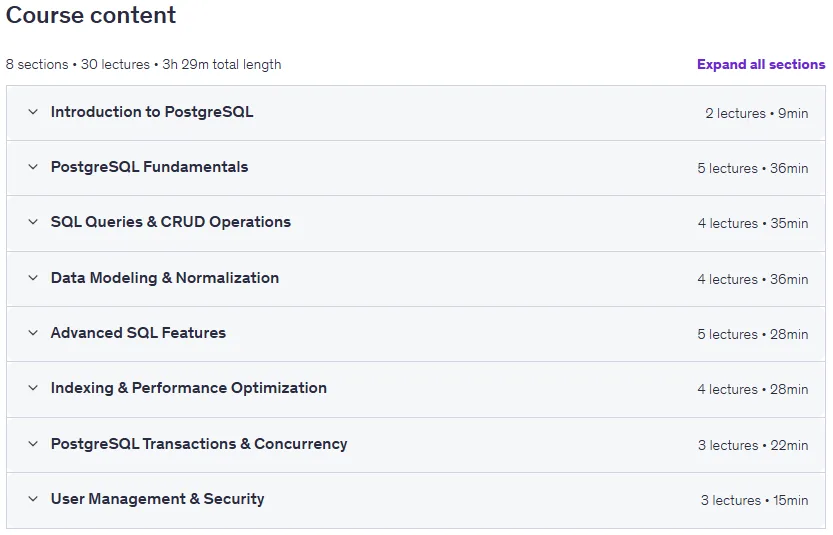Select the SQL Queries & CRUD Operations title
833x535 pixels.
pyautogui.click(x=171, y=222)
